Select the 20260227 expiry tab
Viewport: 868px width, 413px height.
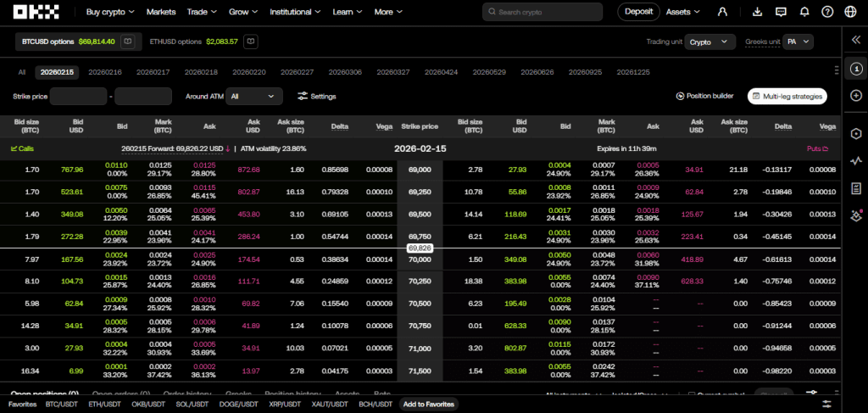coord(298,72)
